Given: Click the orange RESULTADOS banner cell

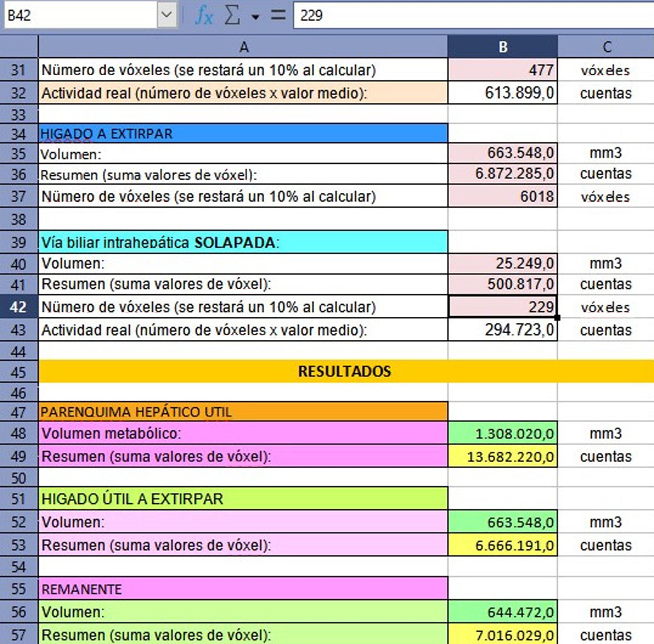Looking at the screenshot, I should coord(345,371).
